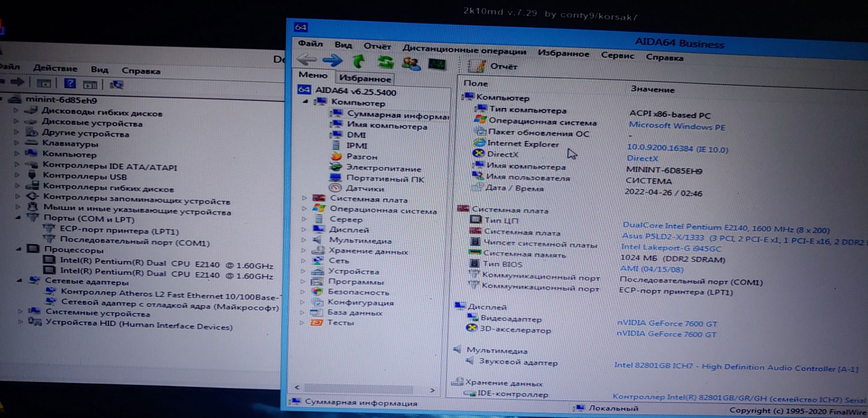Click the green monitor graph toolbar icon
This screenshot has height=418, width=868.
(x=436, y=64)
